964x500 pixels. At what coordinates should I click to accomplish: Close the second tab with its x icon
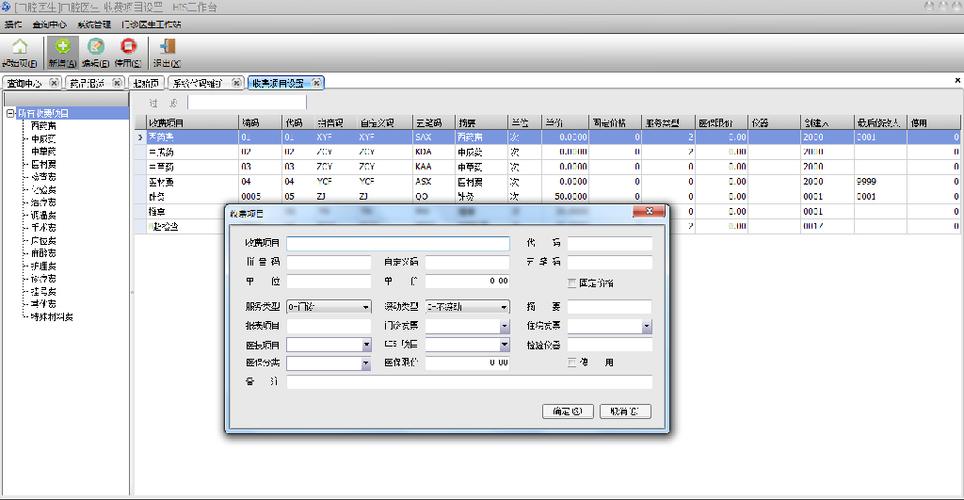117,82
